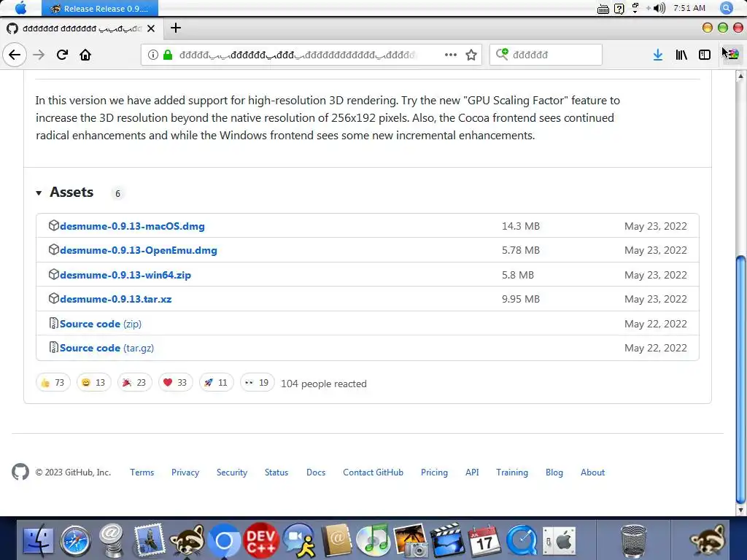This screenshot has height=560, width=747.
Task: Open the Trash in the dock
Action: click(634, 541)
